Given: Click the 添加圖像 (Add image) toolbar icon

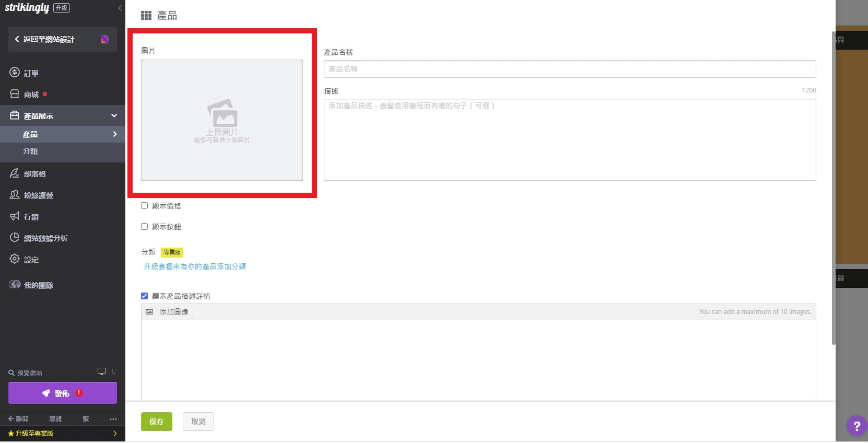Looking at the screenshot, I should pos(149,312).
